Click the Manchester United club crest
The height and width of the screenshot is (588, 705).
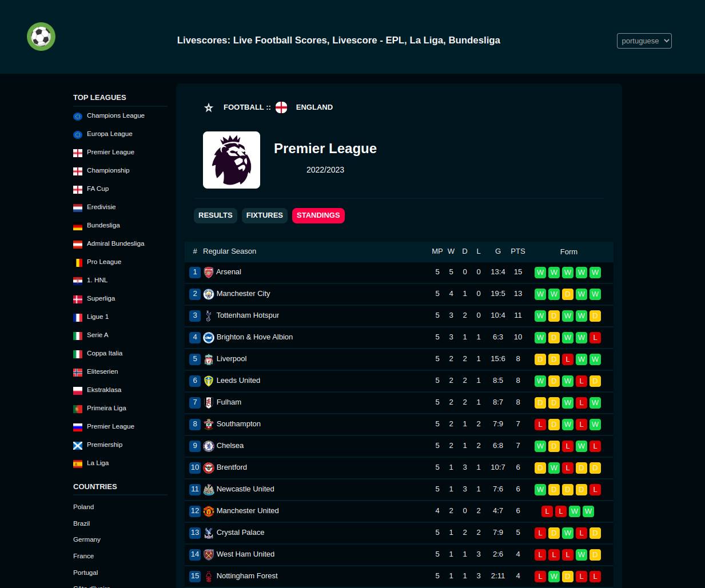pos(209,511)
